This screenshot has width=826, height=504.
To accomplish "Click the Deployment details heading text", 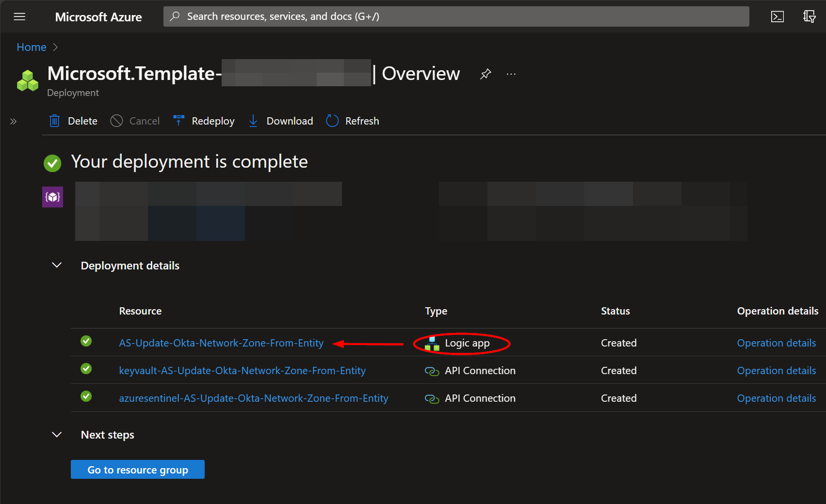I will pos(130,266).
